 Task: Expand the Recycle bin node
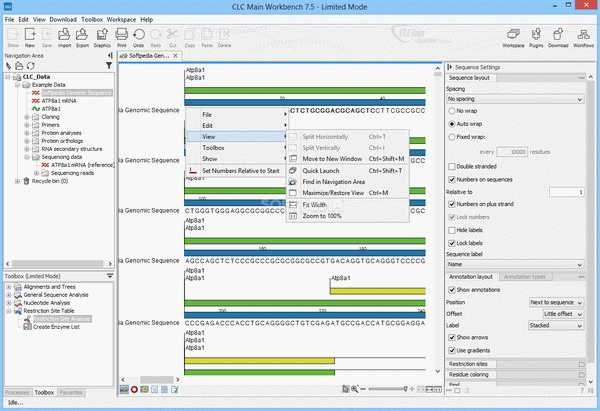tap(17, 181)
